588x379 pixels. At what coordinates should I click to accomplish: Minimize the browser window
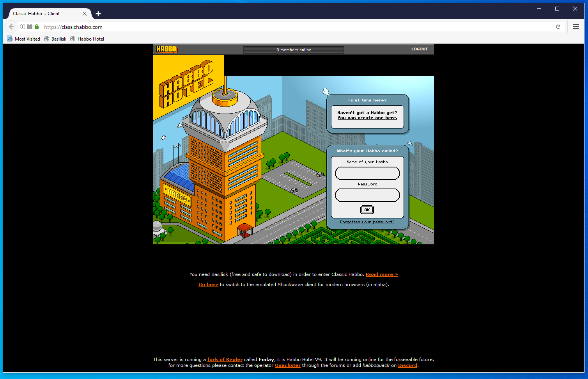539,9
